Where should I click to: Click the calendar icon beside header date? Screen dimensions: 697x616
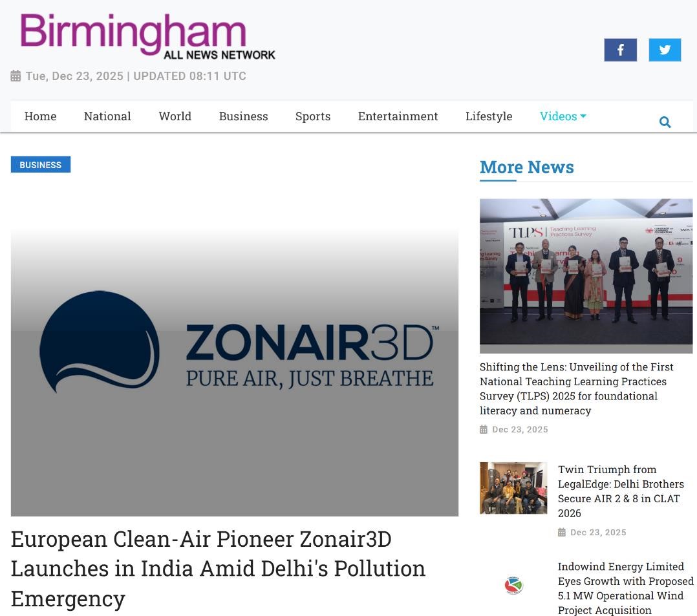[16, 76]
